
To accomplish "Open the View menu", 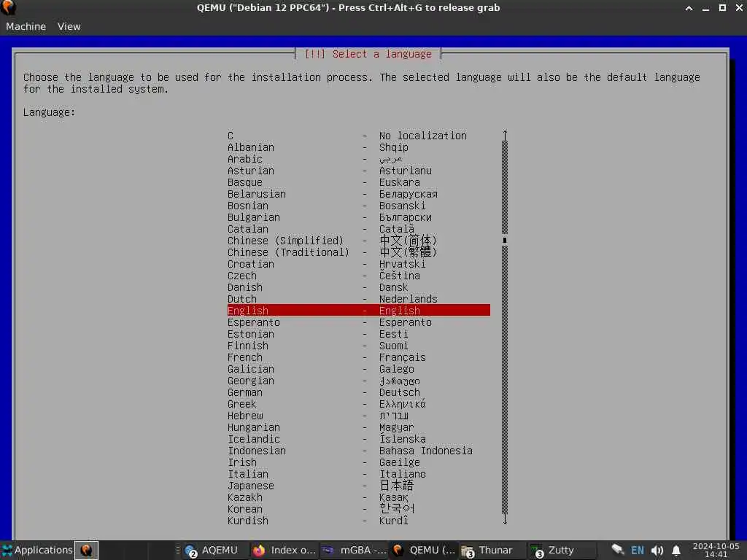I will 69,27.
